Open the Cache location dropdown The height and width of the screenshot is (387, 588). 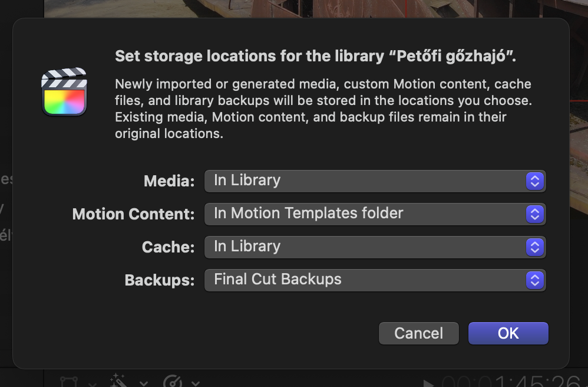point(375,247)
